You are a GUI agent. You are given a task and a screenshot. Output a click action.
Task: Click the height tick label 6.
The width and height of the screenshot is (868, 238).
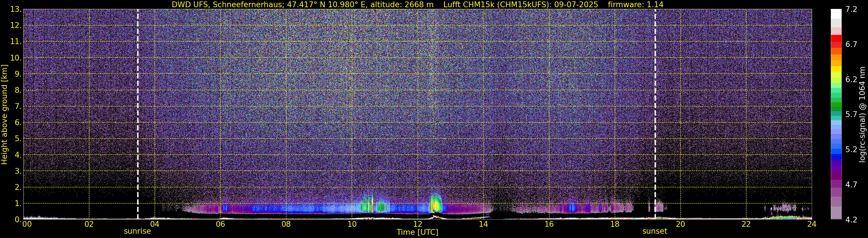pos(18,123)
